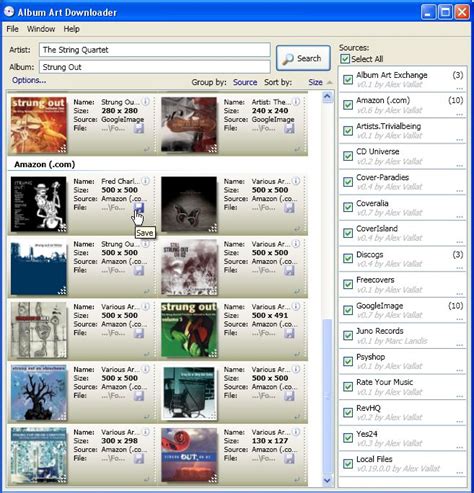Show info for the 500 x 491 result
This screenshot has height=493, width=474.
tap(296, 306)
